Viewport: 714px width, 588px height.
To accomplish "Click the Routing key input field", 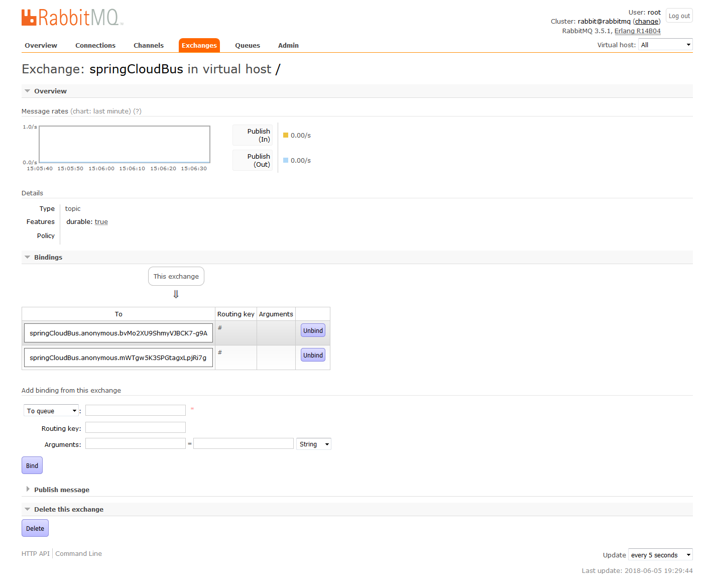I will click(x=136, y=427).
